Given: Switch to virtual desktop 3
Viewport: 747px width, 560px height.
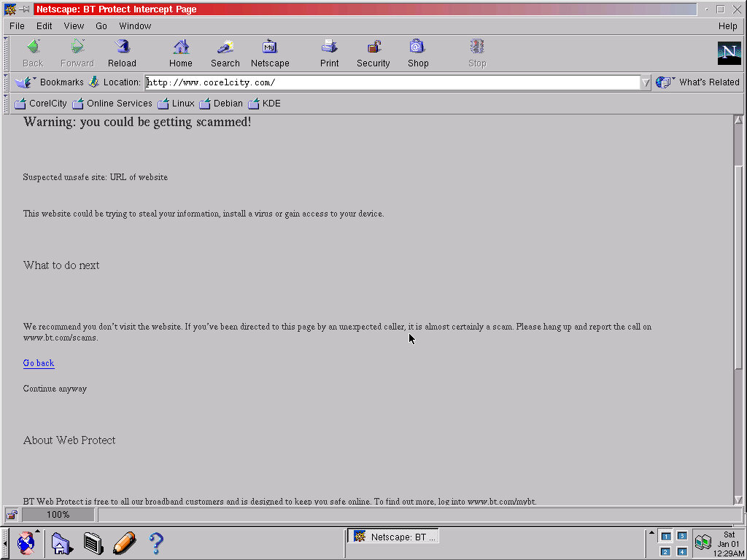Looking at the screenshot, I should (681, 536).
